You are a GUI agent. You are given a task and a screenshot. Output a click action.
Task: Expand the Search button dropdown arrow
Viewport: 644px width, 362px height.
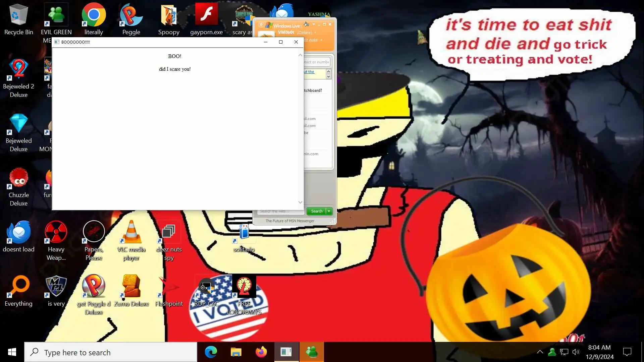point(329,211)
